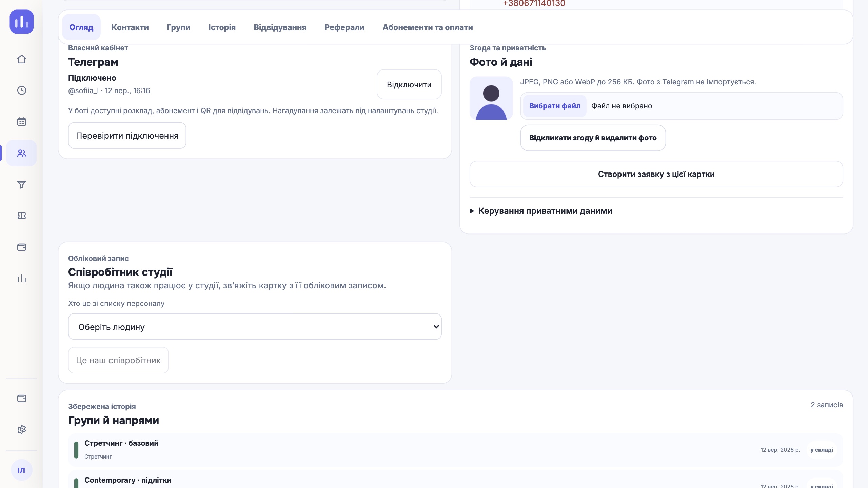
Task: Click Перевірити підключення button
Action: tap(127, 136)
